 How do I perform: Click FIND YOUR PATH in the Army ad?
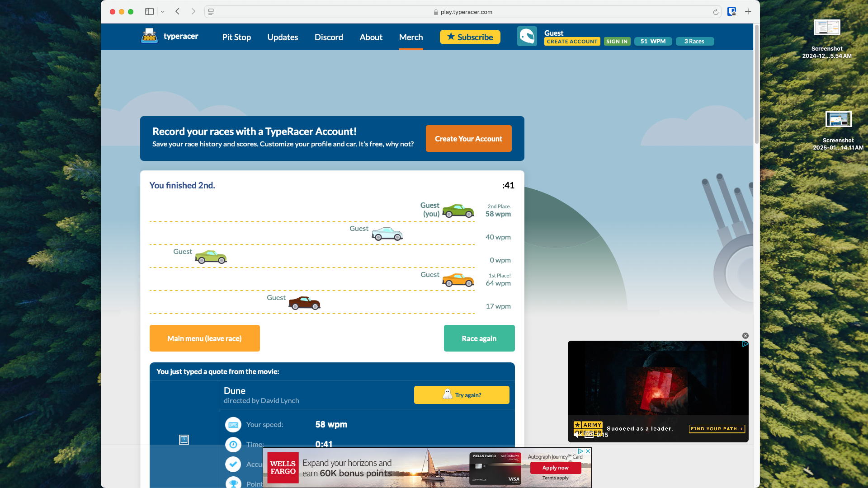pyautogui.click(x=717, y=429)
